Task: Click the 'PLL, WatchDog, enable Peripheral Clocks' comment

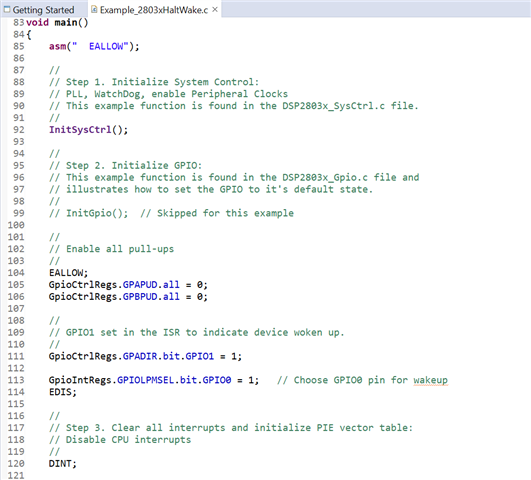Action: 168,94
